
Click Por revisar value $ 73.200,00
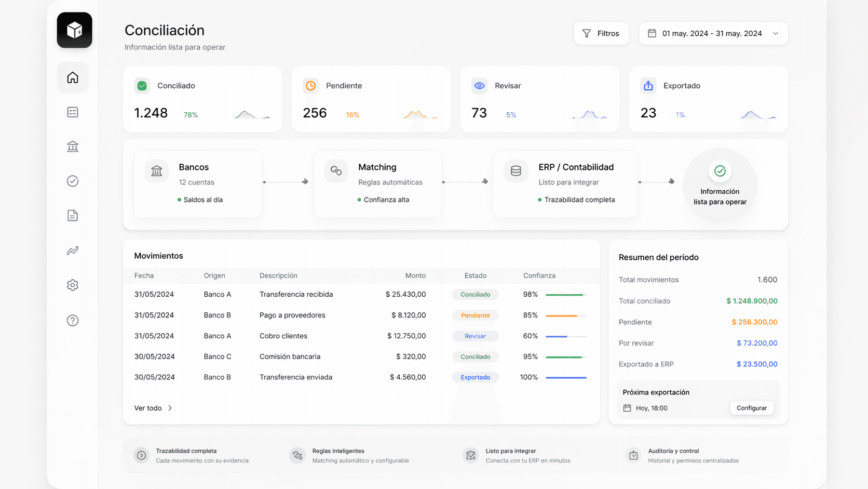[757, 343]
